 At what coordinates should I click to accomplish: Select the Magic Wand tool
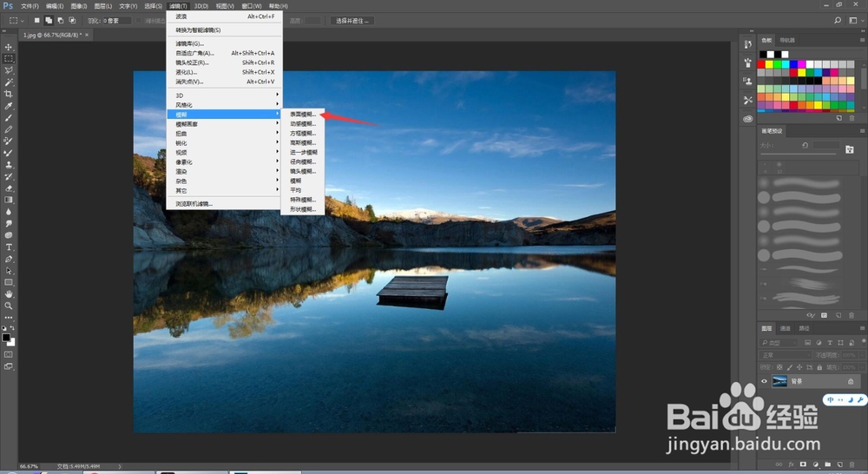click(9, 82)
